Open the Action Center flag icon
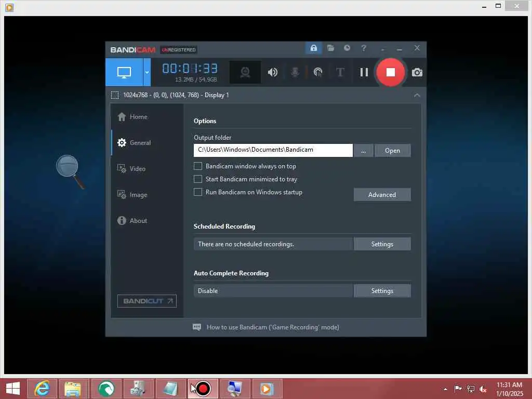 click(458, 389)
